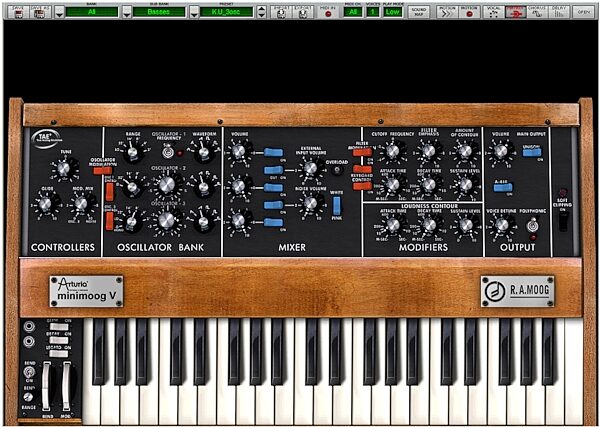Toggle the A-440 blue switch

503,187
